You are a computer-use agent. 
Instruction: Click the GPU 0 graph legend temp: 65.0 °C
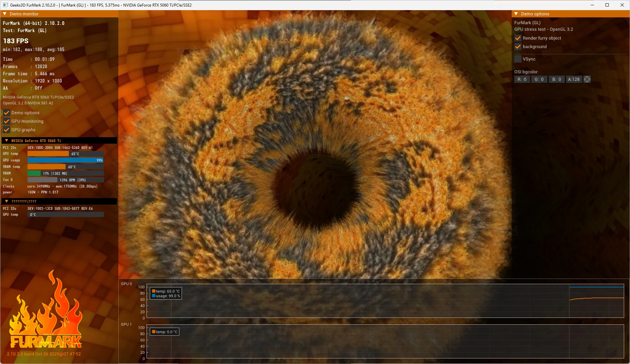pos(166,291)
